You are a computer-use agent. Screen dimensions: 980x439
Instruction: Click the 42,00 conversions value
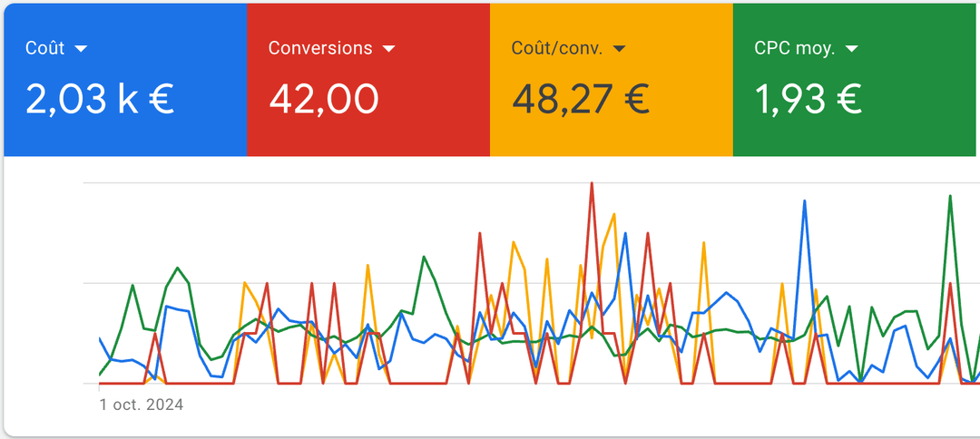coord(323,99)
